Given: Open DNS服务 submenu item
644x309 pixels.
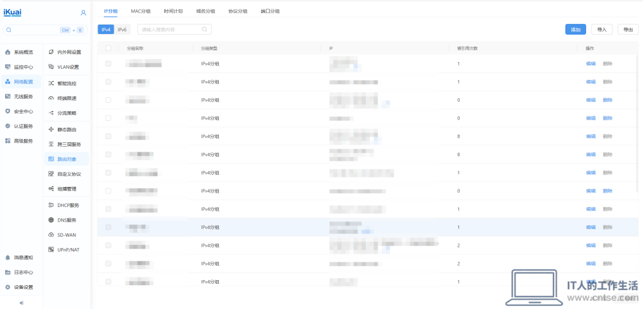Looking at the screenshot, I should coord(67,220).
